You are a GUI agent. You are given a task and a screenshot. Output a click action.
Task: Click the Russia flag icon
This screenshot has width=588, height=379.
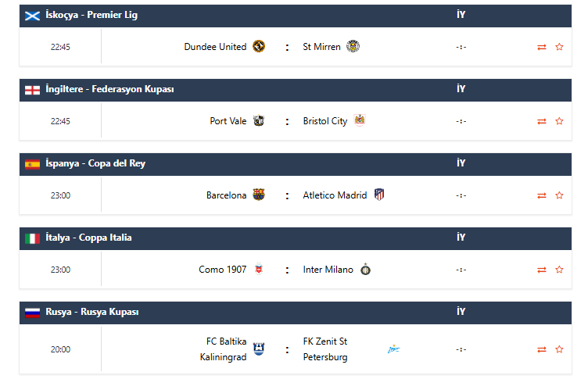32,313
